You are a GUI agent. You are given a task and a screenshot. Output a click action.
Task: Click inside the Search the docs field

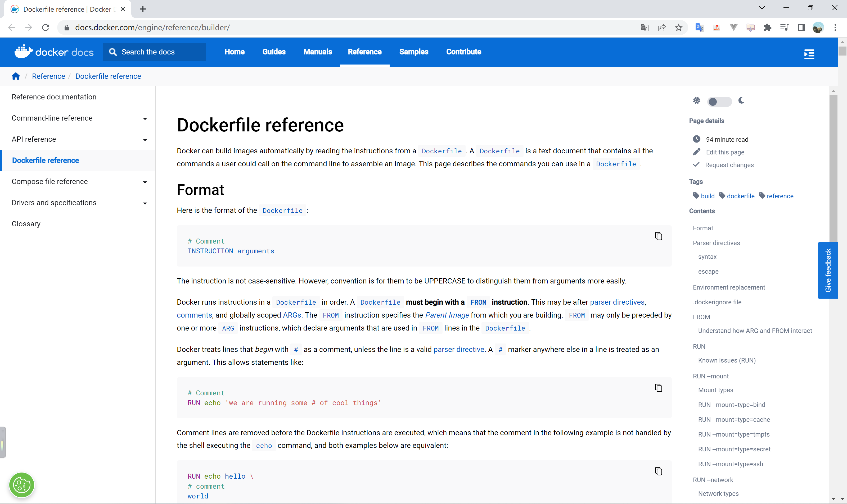(x=155, y=52)
